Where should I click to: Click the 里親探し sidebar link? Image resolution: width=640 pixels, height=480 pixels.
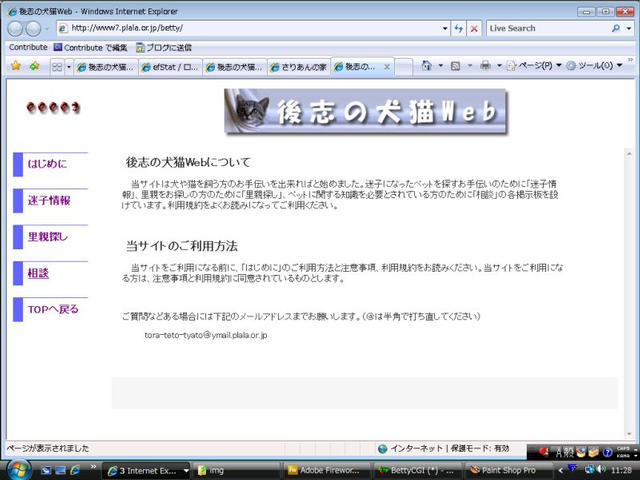coord(48,237)
